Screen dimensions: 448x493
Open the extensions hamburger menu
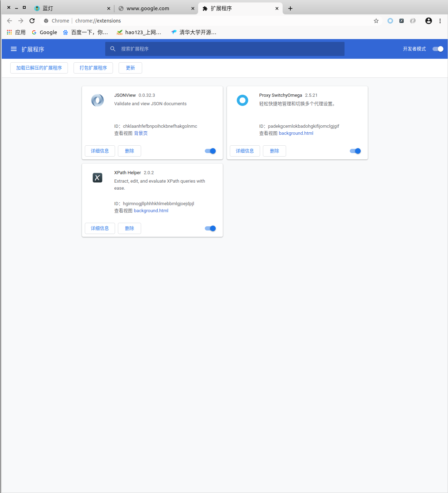tap(14, 49)
